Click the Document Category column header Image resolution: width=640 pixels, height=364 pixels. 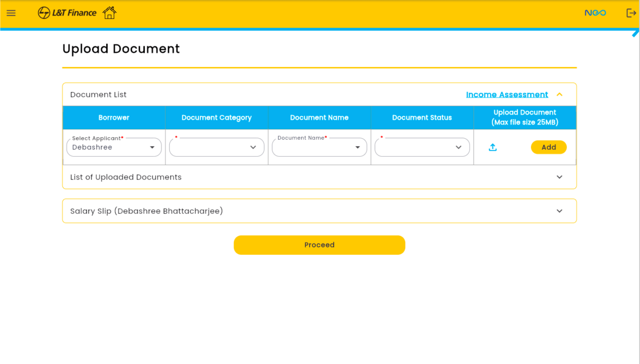[x=217, y=118]
